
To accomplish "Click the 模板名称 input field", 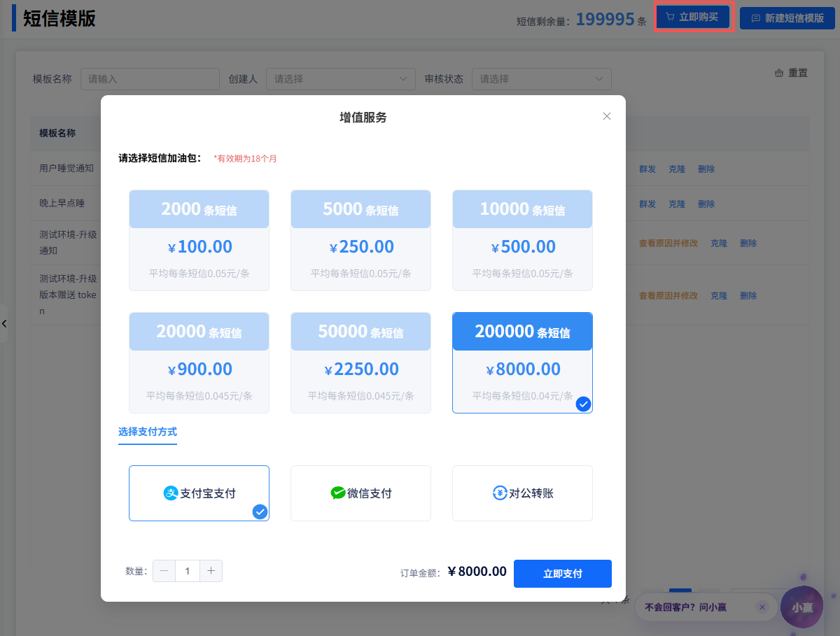I will click(150, 79).
